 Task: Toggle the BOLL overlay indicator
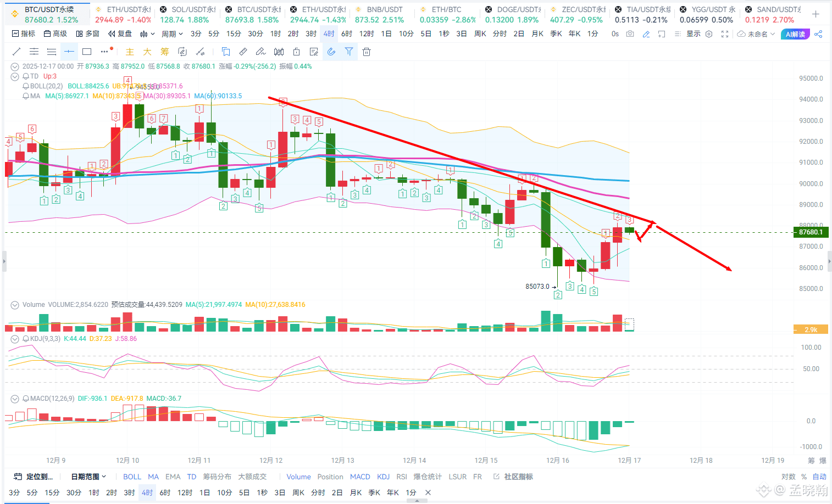pyautogui.click(x=132, y=477)
